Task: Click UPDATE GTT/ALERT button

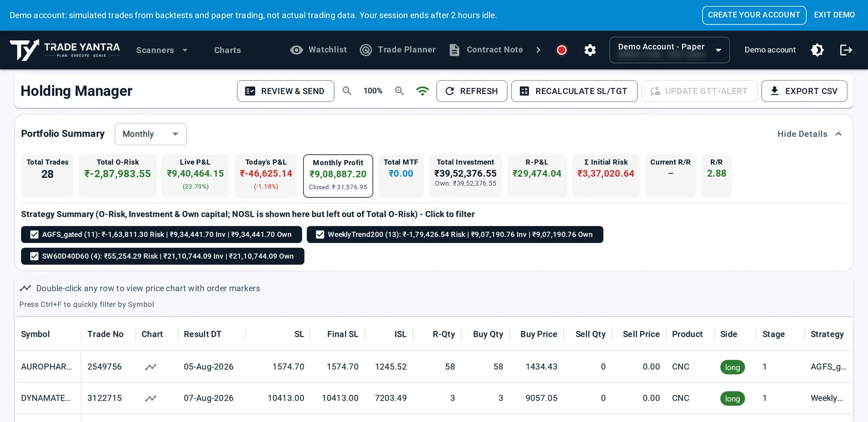Action: (x=699, y=91)
